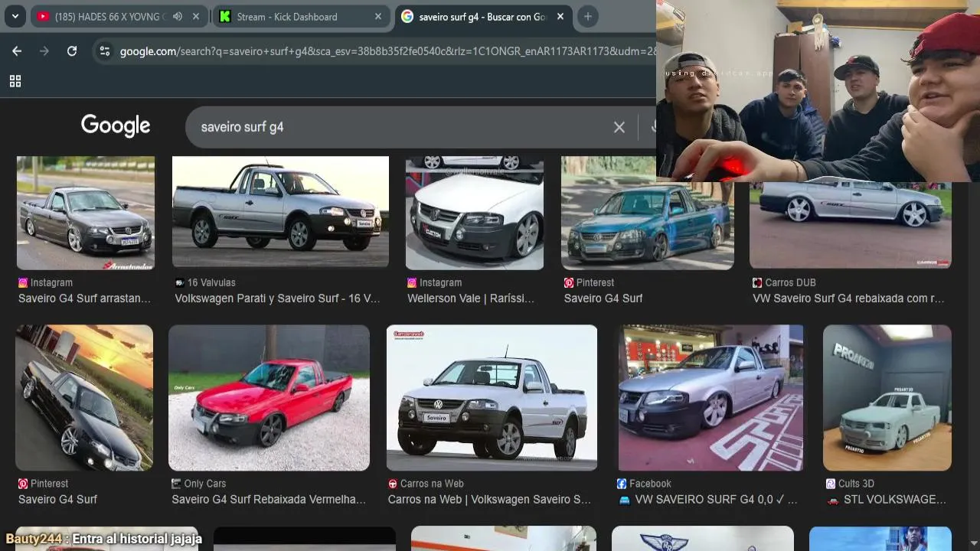Screen dimensions: 980x551
Task: Open the STL VOLKSWAGE... Cults 3D link
Action: pos(887,500)
